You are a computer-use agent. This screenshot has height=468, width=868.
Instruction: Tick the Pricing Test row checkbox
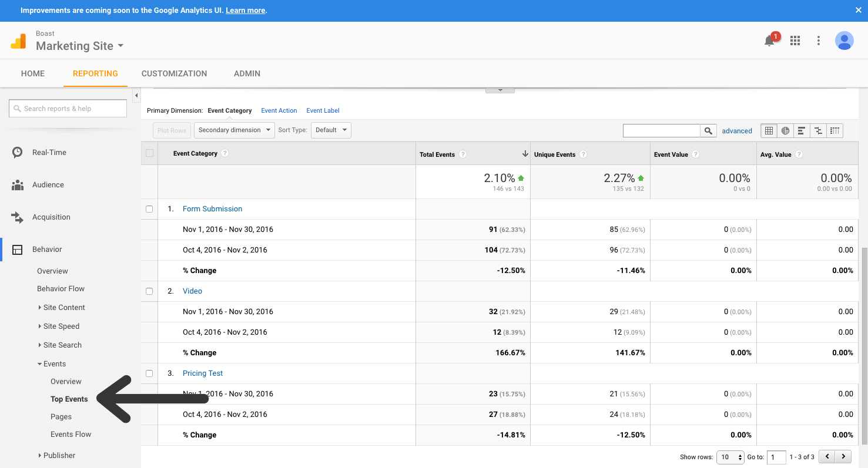149,373
